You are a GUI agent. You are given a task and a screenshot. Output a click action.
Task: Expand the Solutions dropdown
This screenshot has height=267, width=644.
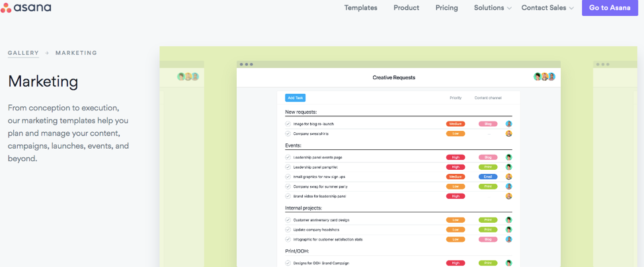pyautogui.click(x=493, y=8)
